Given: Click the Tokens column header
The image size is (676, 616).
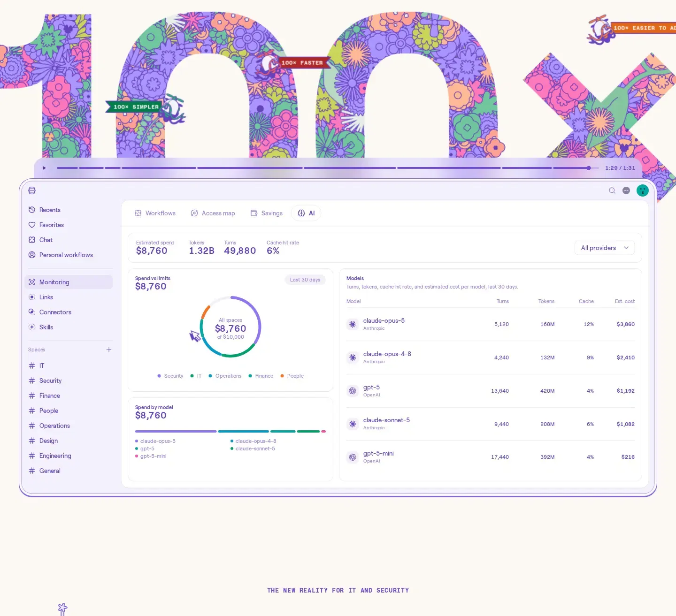Looking at the screenshot, I should pos(546,301).
